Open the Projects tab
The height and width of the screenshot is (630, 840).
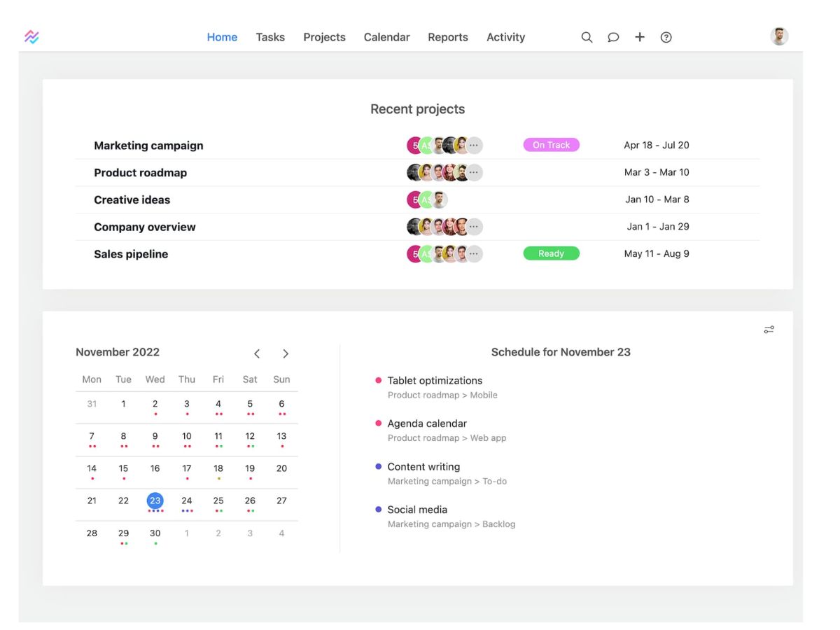(324, 37)
